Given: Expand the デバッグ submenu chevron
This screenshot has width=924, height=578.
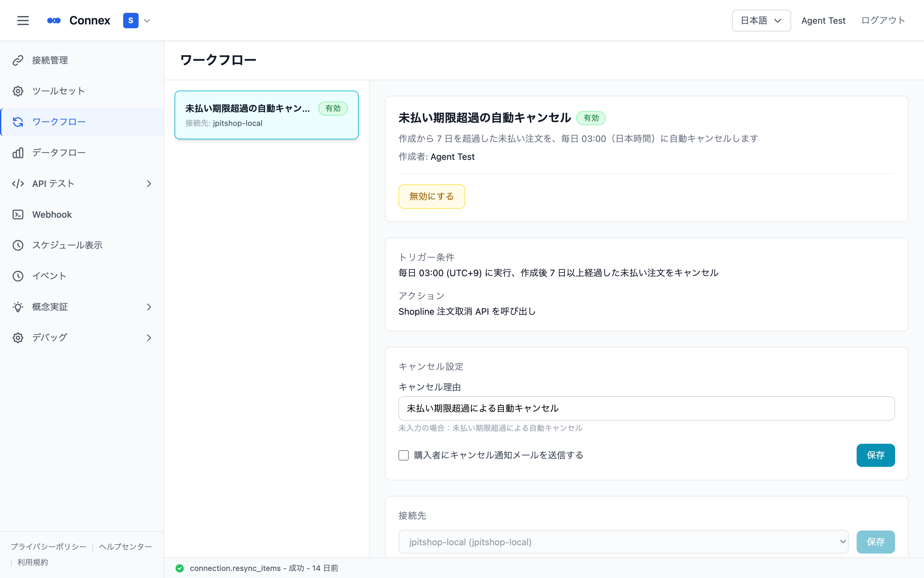Looking at the screenshot, I should pos(149,338).
